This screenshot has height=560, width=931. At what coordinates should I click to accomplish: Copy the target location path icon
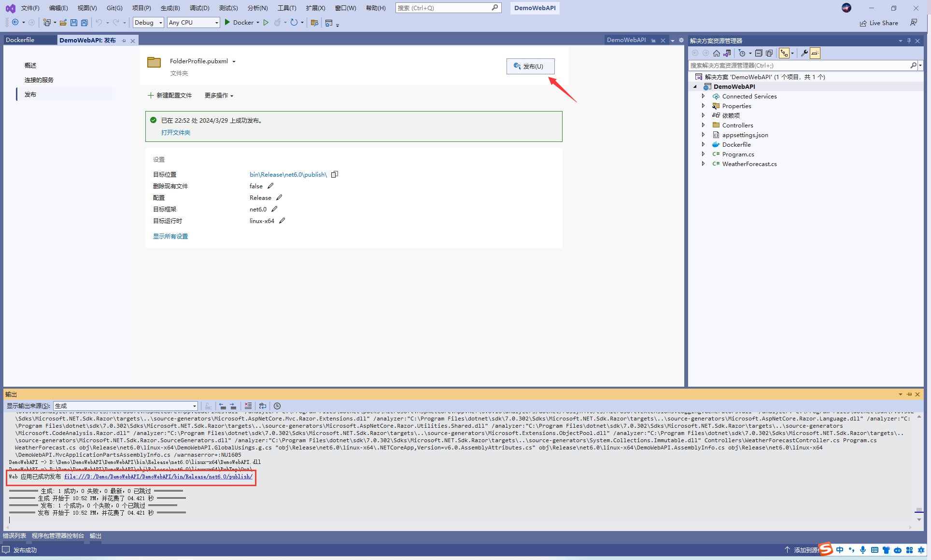click(335, 174)
